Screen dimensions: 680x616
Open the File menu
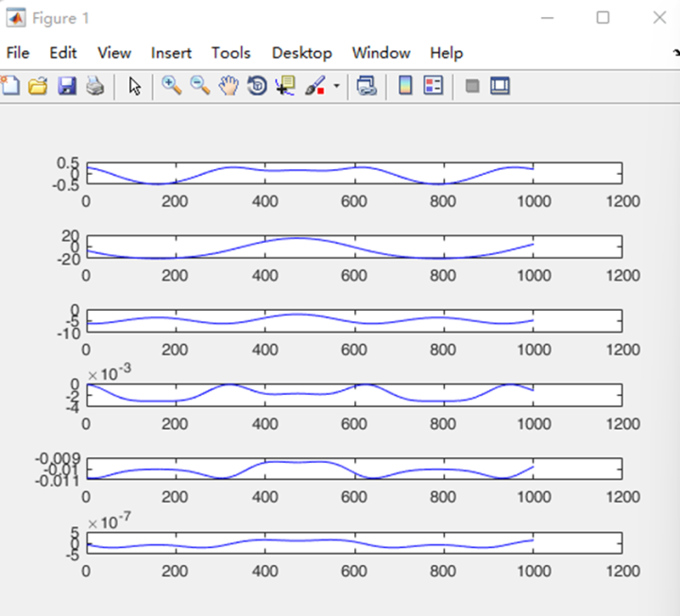click(x=18, y=53)
